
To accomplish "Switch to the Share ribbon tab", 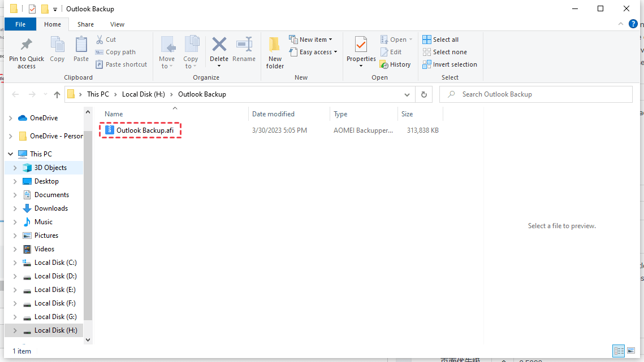I will pyautogui.click(x=85, y=24).
